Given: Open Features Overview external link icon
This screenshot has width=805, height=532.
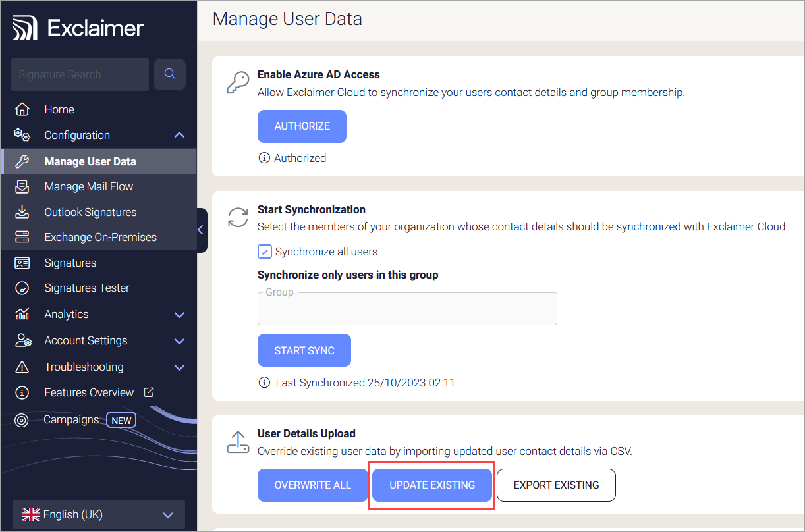Looking at the screenshot, I should click(x=149, y=392).
